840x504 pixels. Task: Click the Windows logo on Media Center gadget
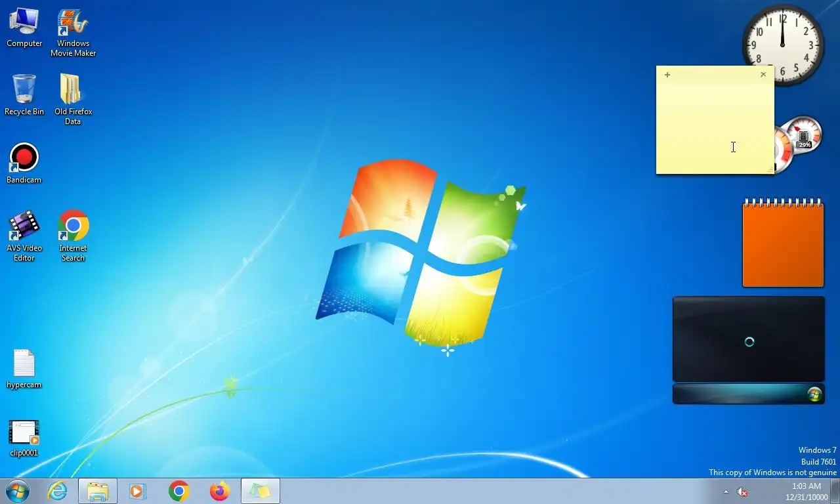click(x=814, y=394)
